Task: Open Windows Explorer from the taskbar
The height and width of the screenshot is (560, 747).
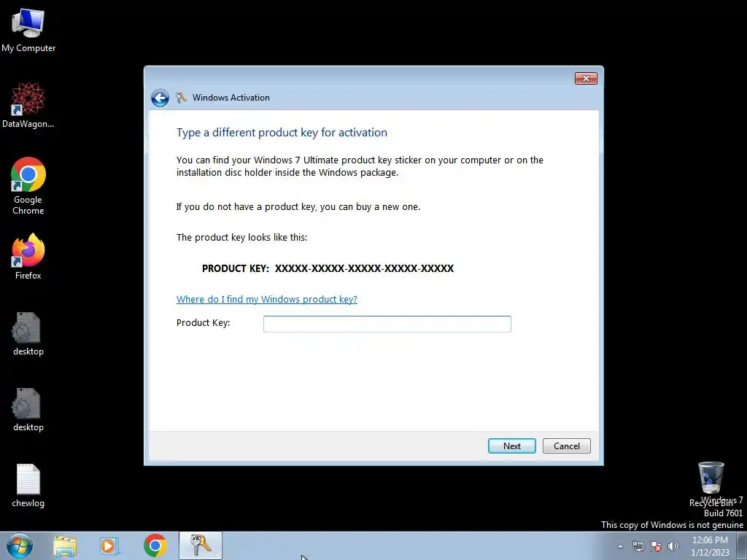Action: 65,545
